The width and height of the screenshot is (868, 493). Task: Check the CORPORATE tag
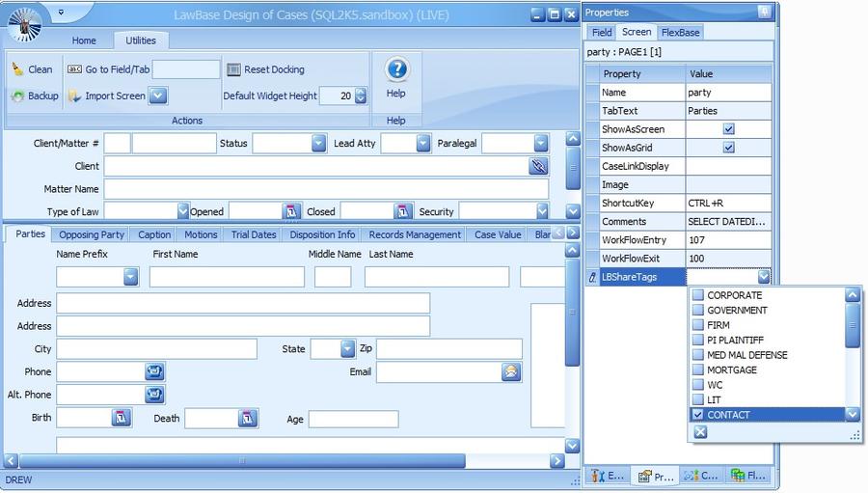click(x=698, y=294)
